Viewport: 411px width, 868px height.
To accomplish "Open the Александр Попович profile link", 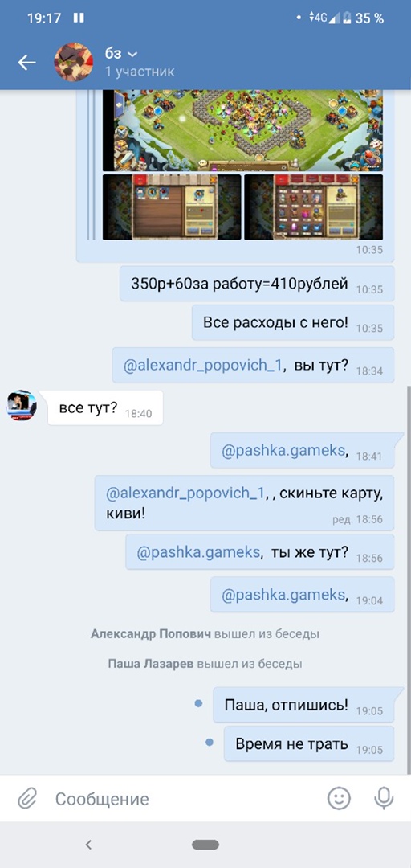I will point(151,633).
